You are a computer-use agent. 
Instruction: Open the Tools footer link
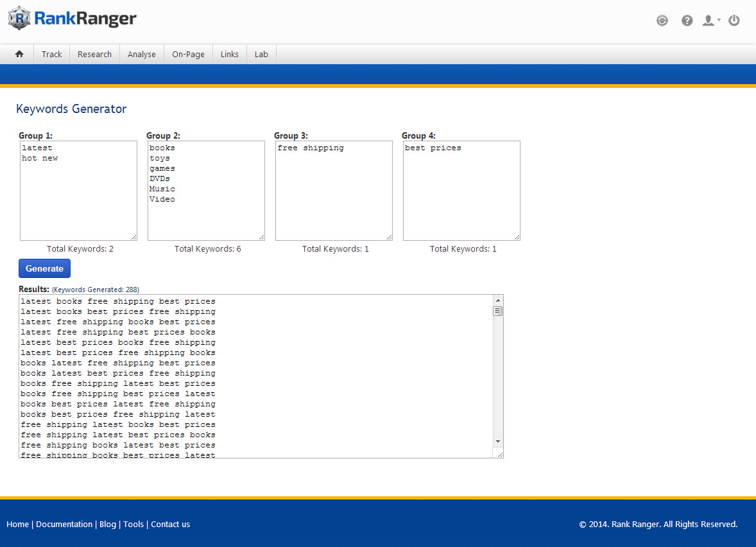point(133,525)
